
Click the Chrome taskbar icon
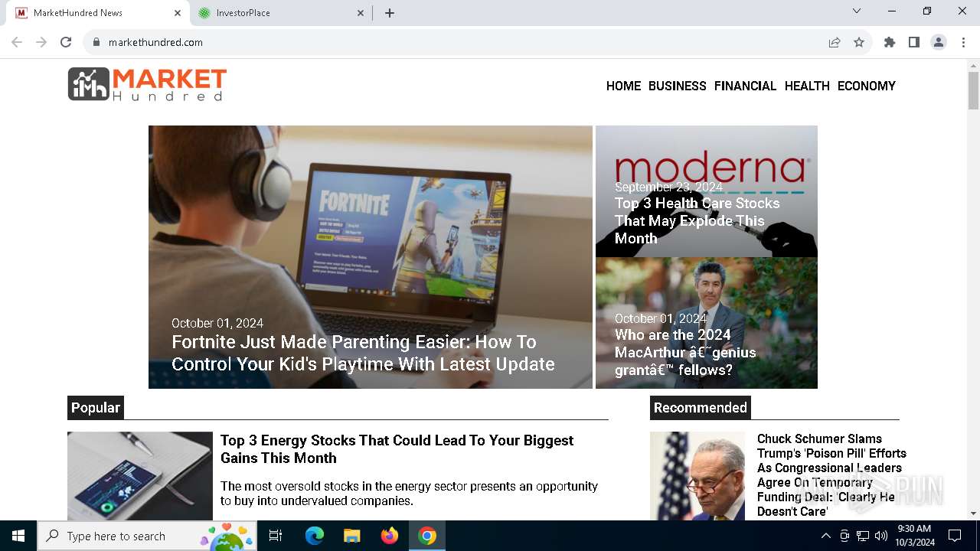click(427, 536)
